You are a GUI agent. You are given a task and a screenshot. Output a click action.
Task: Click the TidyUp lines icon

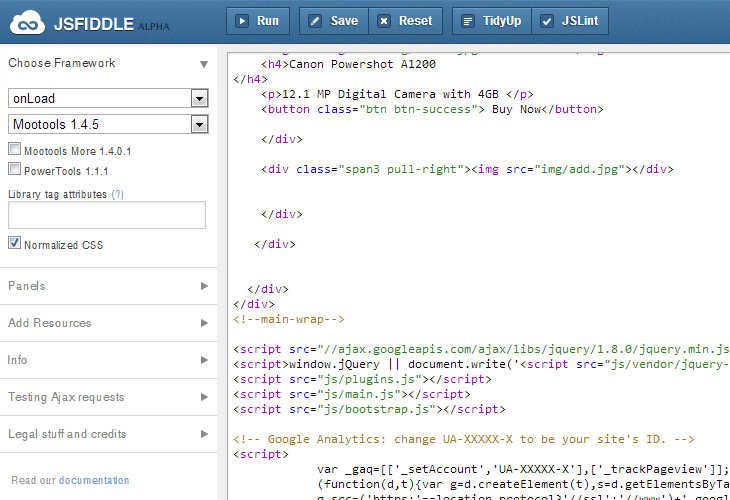(x=468, y=21)
